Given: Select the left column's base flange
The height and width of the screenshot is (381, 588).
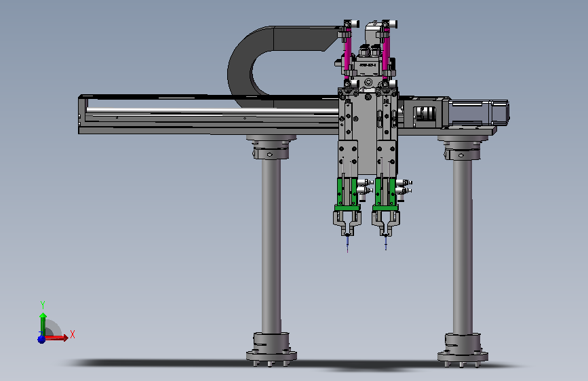Looking at the screenshot, I should point(271,355).
